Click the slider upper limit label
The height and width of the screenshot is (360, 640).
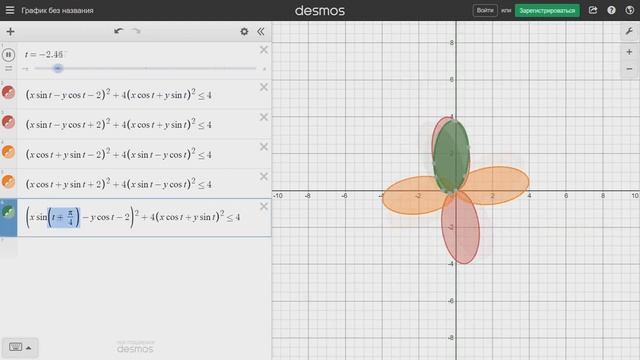coord(264,69)
